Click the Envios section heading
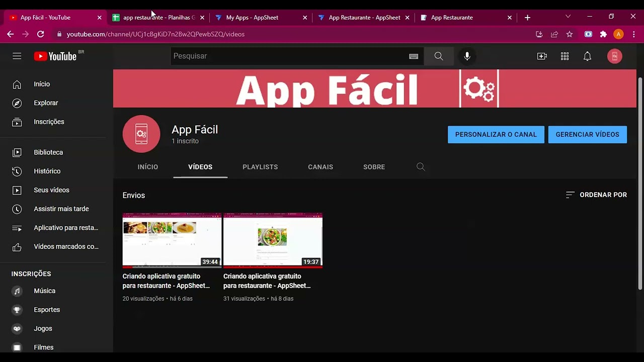This screenshot has width=644, height=362. [x=134, y=195]
